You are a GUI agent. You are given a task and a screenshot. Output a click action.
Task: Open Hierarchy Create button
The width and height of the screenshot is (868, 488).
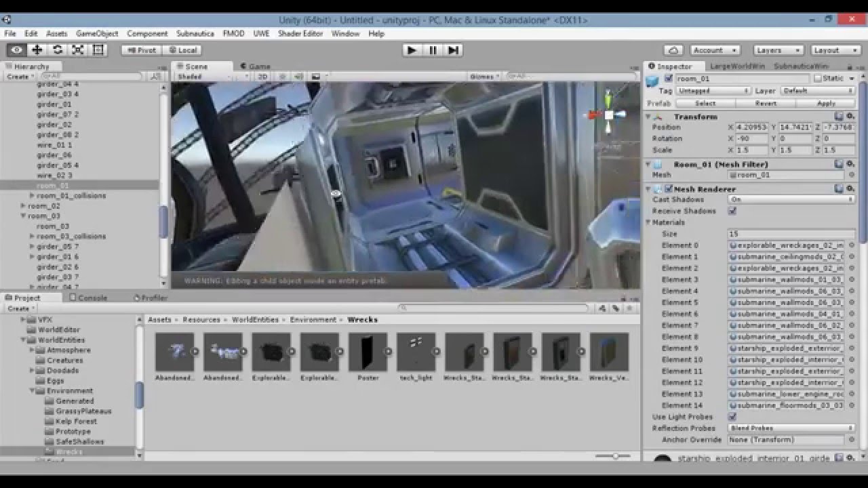20,77
